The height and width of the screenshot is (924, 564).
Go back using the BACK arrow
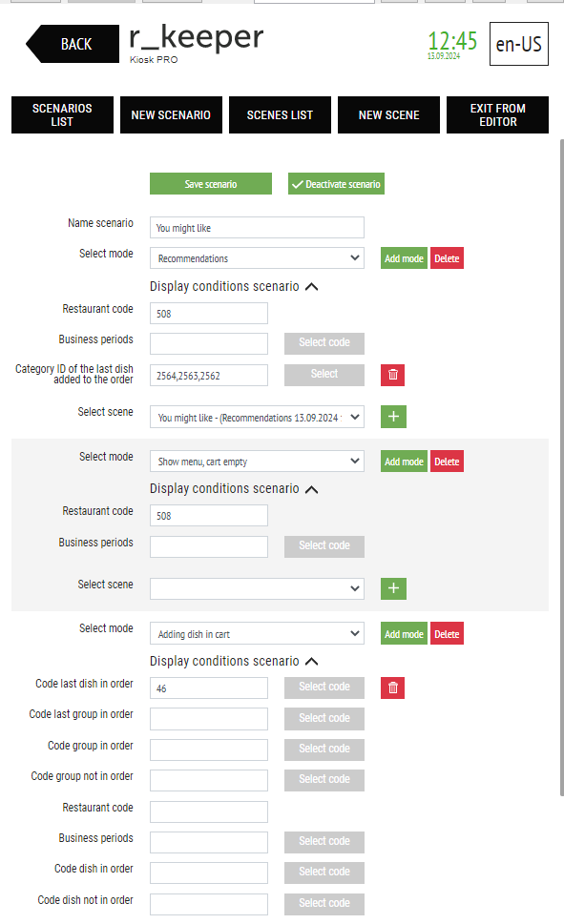pos(73,44)
